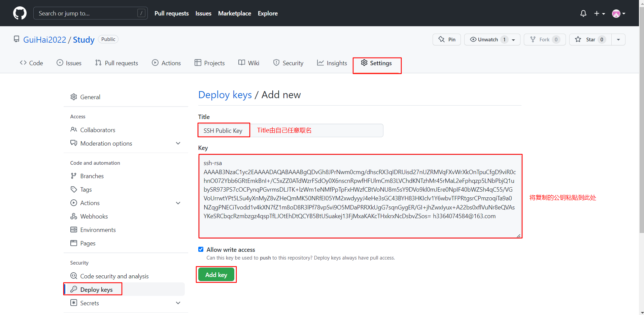Pin the repository with Pin button
This screenshot has width=644, height=315.
tap(447, 40)
